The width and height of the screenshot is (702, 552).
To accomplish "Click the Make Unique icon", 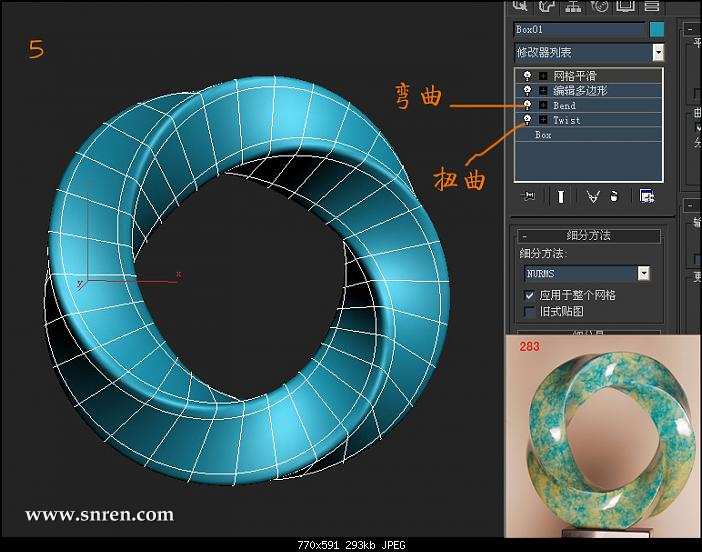I will pos(593,196).
